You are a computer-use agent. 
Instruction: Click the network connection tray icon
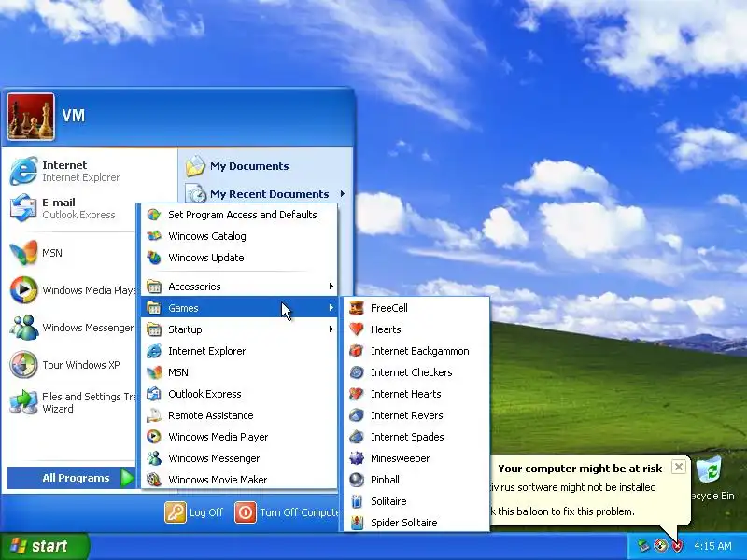pos(643,546)
